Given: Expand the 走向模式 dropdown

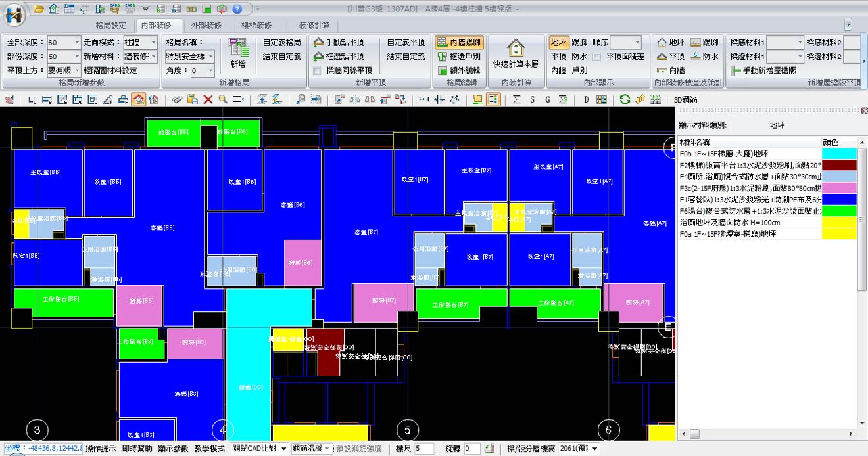Looking at the screenshot, I should coord(153,42).
